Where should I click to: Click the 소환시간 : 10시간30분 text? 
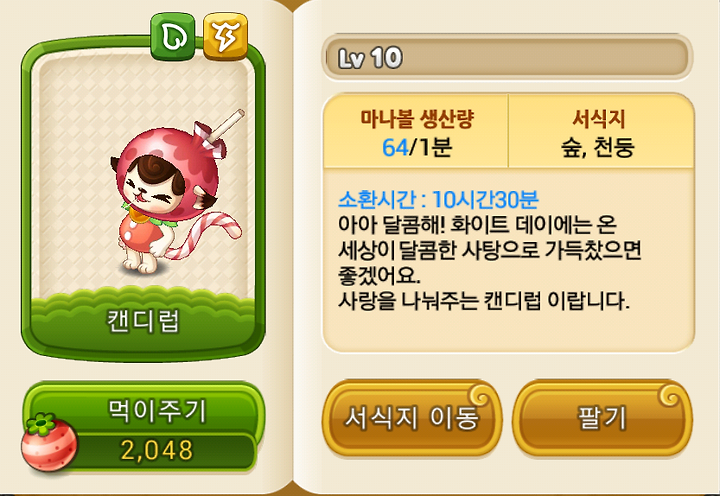439,200
